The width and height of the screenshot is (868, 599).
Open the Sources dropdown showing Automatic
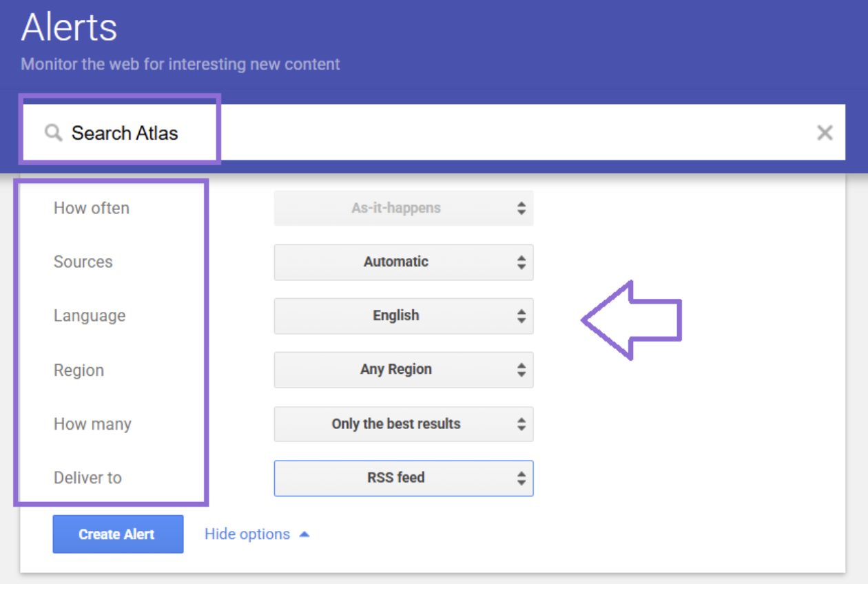[404, 262]
